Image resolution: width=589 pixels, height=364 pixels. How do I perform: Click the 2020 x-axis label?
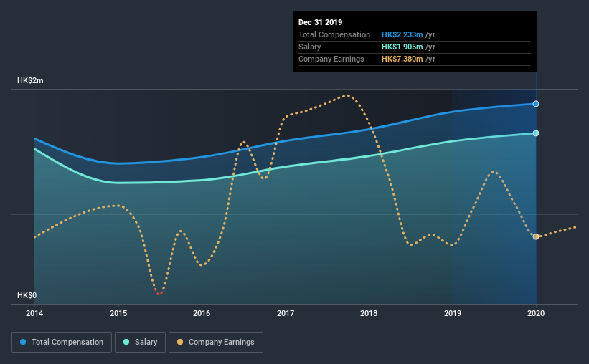pos(536,313)
